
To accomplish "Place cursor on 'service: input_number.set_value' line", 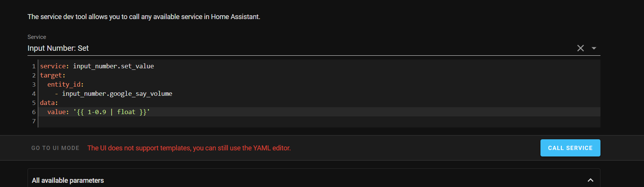I will 97,66.
